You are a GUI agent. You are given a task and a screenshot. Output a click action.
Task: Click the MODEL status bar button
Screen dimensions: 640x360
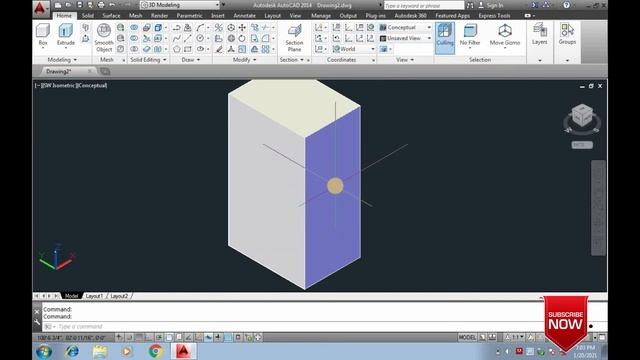point(467,337)
